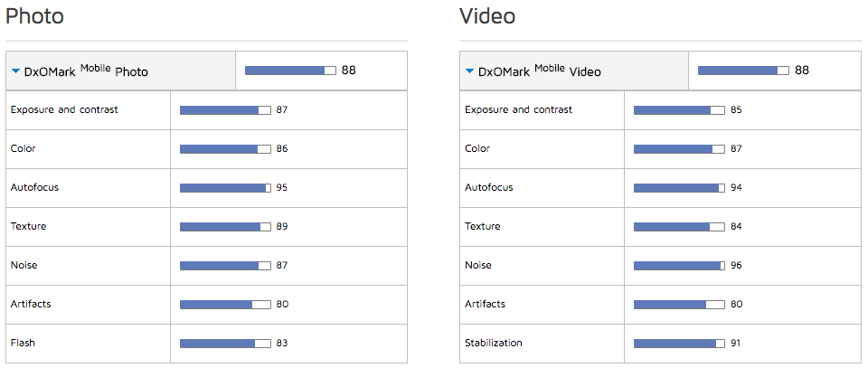
Task: Click the Photo Artifacts score bar
Action: pos(225,305)
